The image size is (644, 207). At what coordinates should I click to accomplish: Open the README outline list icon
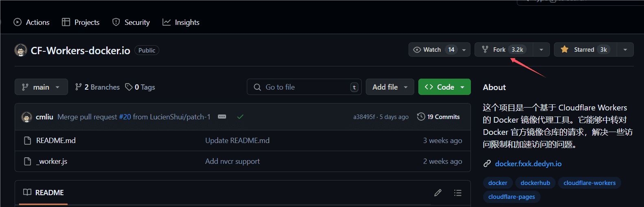(x=458, y=193)
